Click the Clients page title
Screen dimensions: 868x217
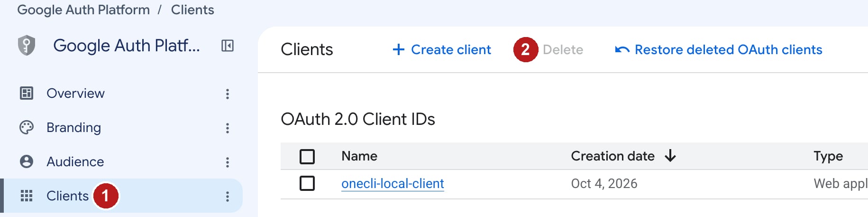pyautogui.click(x=307, y=49)
